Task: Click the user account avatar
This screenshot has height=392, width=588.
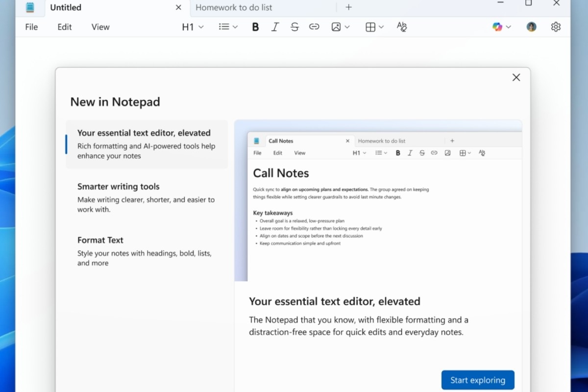Action: point(531,27)
